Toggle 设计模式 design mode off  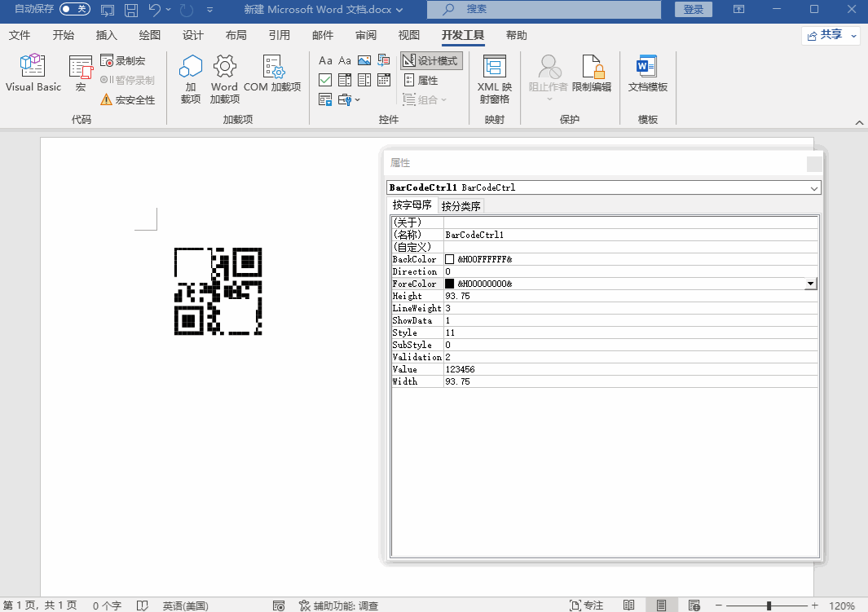click(x=431, y=61)
